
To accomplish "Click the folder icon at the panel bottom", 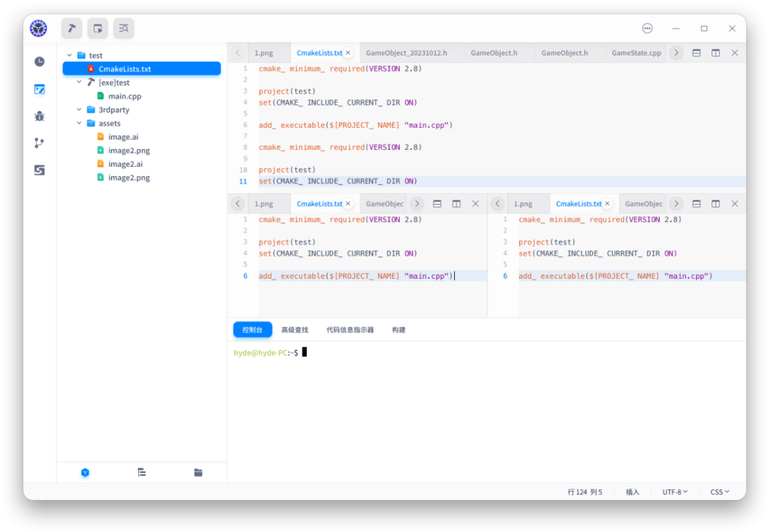I will tap(197, 472).
